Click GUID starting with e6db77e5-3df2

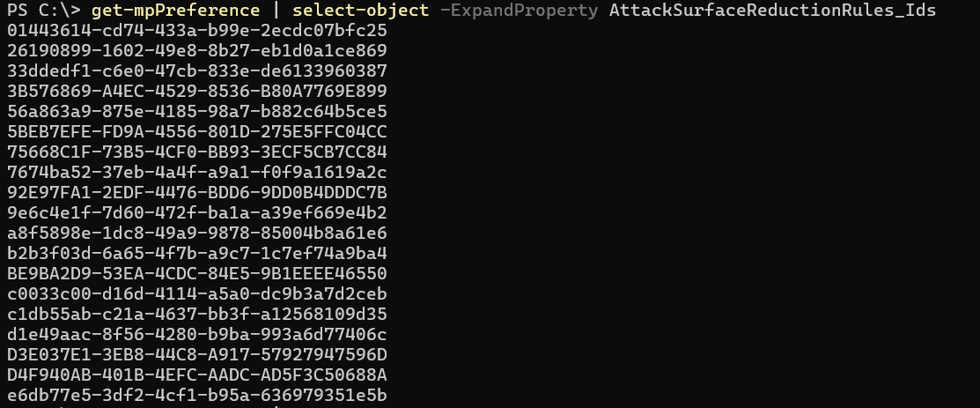[197, 395]
